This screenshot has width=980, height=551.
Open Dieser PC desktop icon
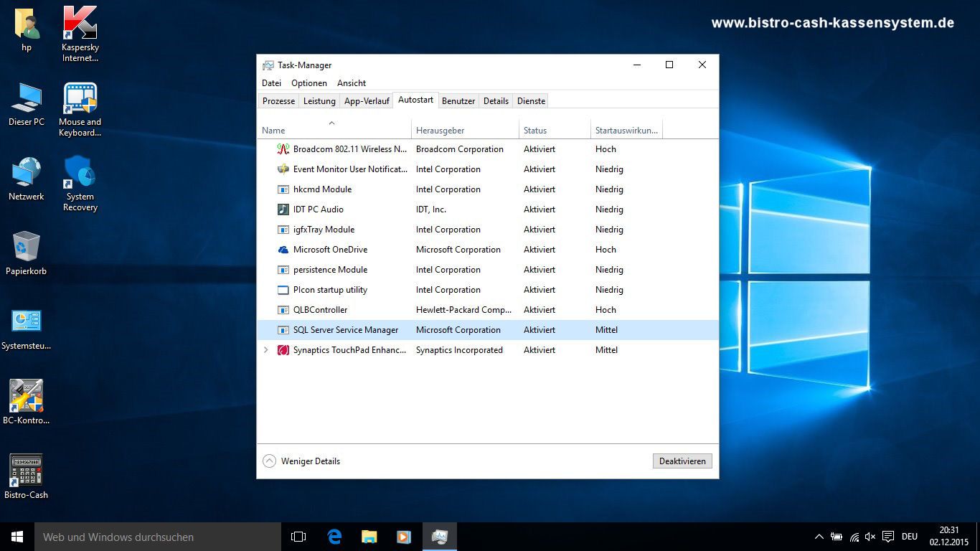click(x=27, y=105)
